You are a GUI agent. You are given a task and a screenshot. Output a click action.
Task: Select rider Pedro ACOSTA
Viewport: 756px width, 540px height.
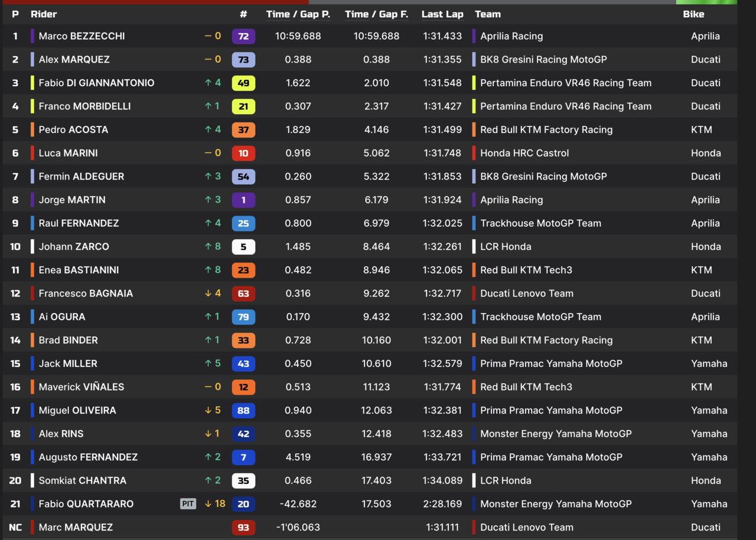[73, 129]
